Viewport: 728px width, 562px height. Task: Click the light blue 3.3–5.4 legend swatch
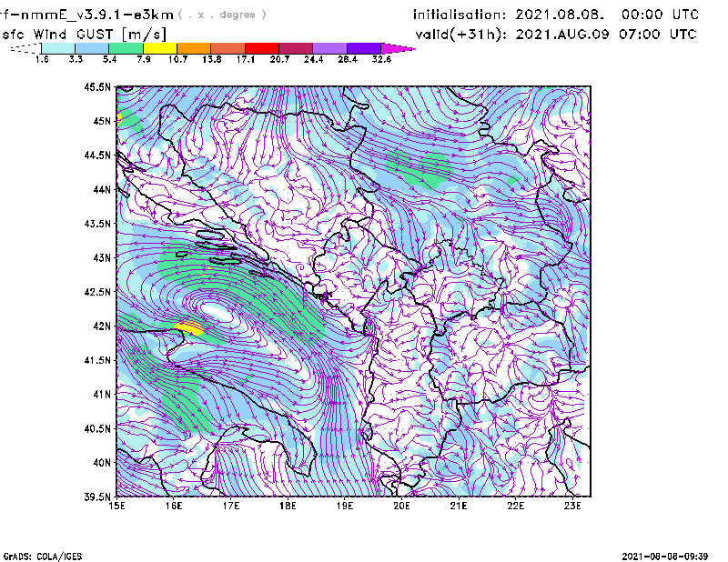pos(92,48)
